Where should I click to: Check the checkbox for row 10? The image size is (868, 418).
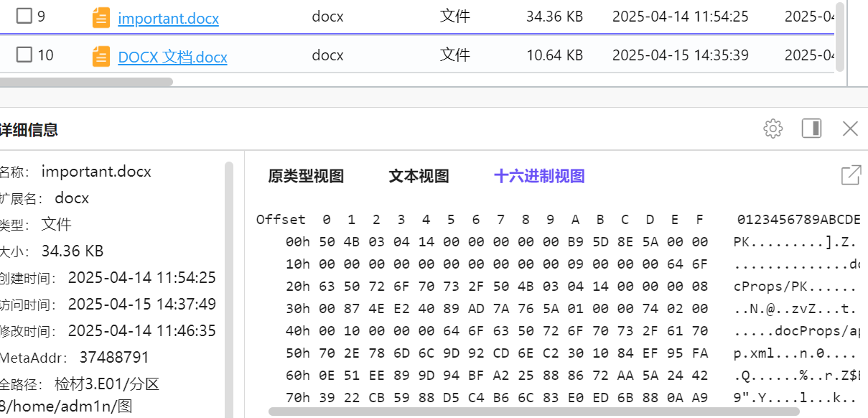tap(24, 55)
